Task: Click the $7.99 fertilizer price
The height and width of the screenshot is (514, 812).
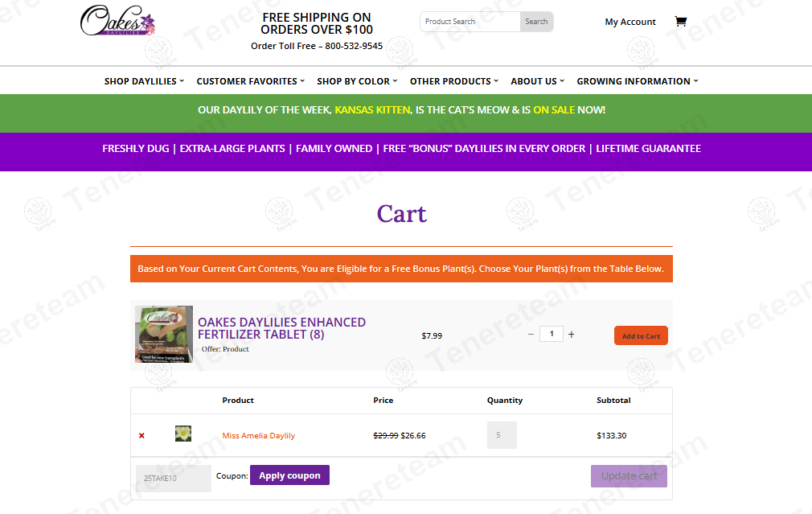Action: pyautogui.click(x=432, y=335)
